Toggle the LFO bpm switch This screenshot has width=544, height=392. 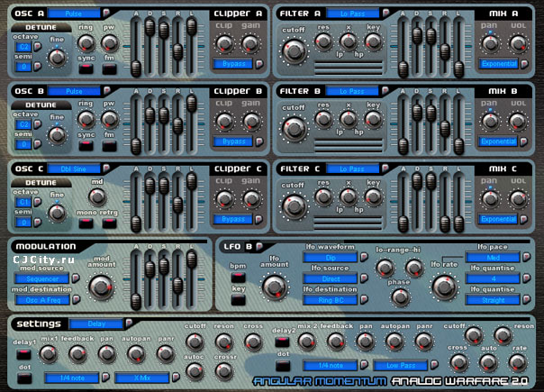(x=239, y=278)
